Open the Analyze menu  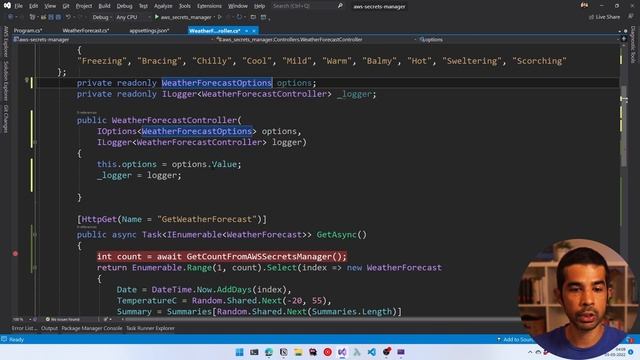coord(163,6)
